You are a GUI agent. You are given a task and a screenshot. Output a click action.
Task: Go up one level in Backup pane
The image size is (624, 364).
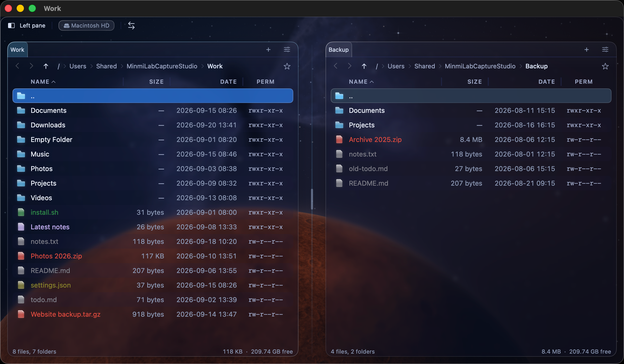[x=364, y=66]
